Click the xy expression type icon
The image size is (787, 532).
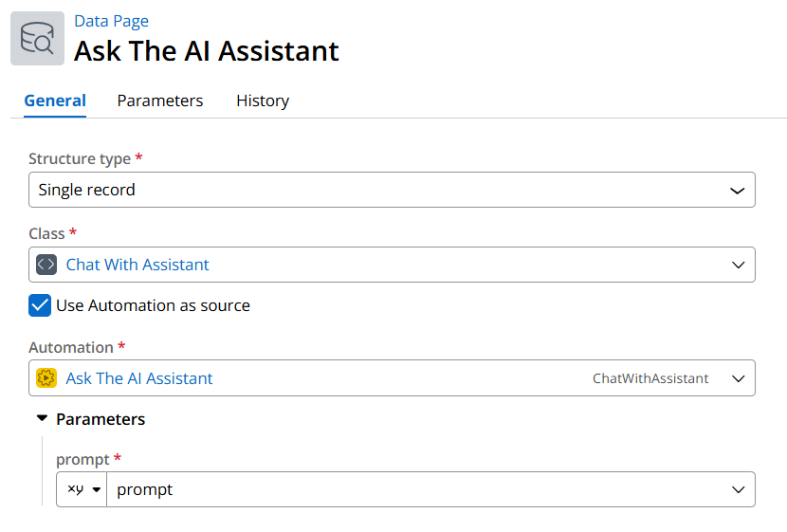point(76,489)
